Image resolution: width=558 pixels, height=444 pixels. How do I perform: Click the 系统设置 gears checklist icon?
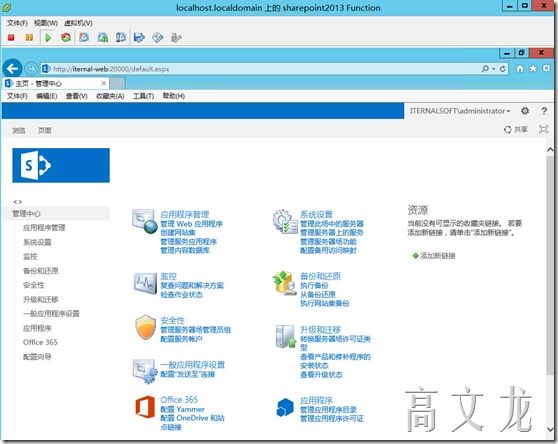pos(285,221)
